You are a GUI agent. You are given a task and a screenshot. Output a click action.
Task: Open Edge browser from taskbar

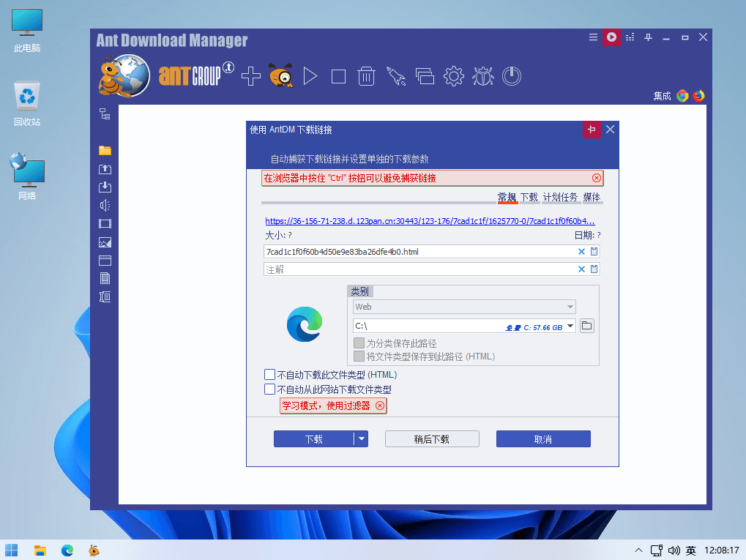pyautogui.click(x=67, y=550)
